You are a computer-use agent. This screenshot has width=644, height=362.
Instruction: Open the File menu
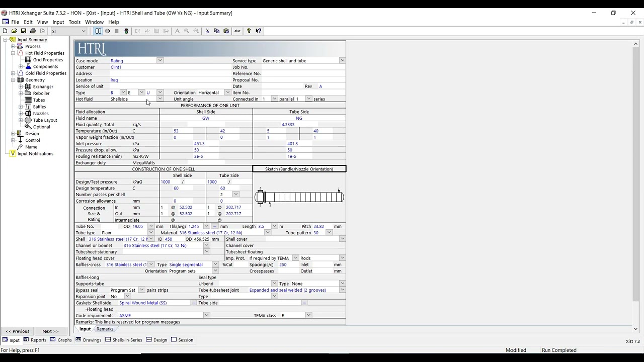[15, 22]
